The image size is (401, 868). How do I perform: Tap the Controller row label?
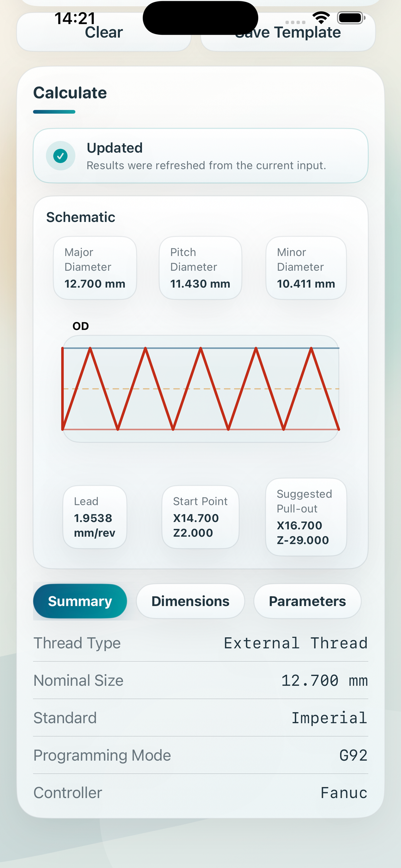click(x=68, y=792)
